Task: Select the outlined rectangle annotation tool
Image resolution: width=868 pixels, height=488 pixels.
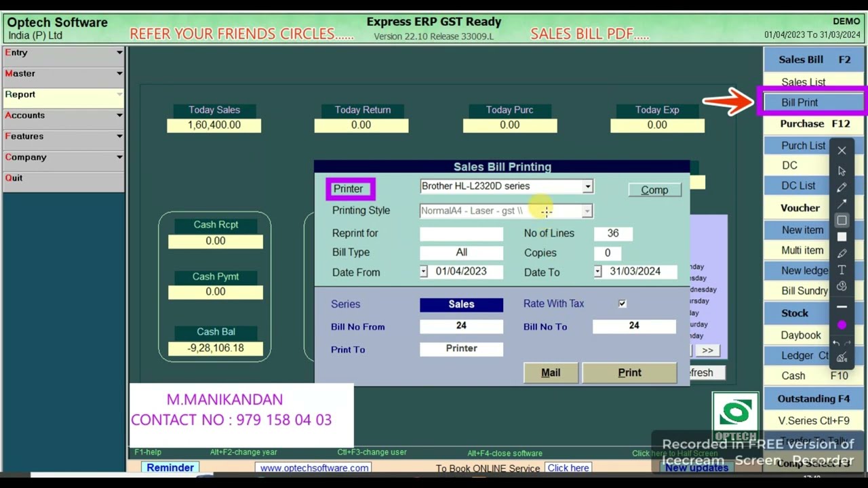Action: [842, 220]
